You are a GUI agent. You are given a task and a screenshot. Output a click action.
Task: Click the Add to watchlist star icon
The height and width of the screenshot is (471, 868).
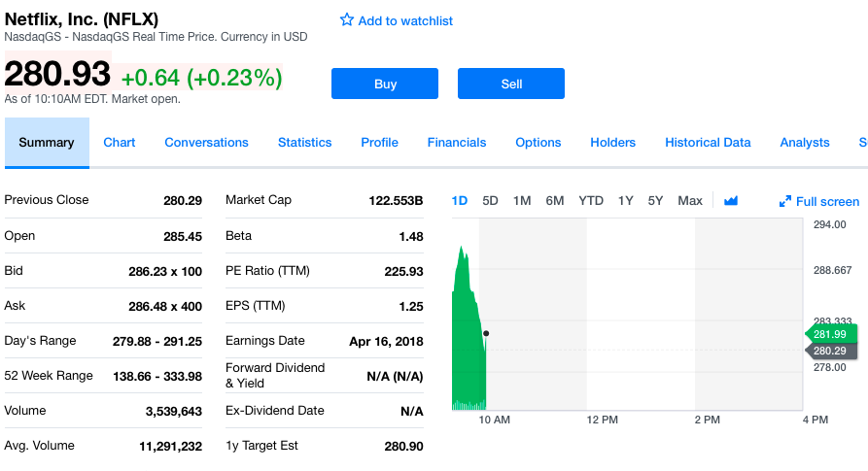coord(347,20)
